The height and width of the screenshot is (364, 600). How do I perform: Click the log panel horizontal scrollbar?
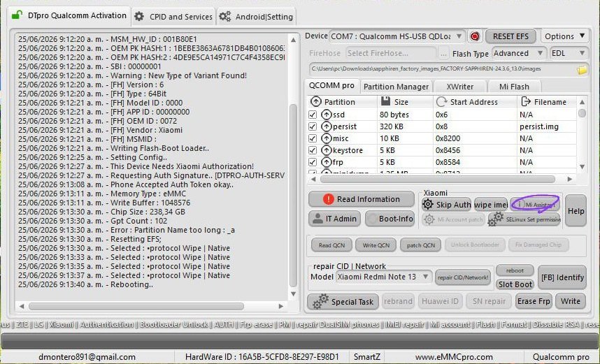click(x=136, y=306)
